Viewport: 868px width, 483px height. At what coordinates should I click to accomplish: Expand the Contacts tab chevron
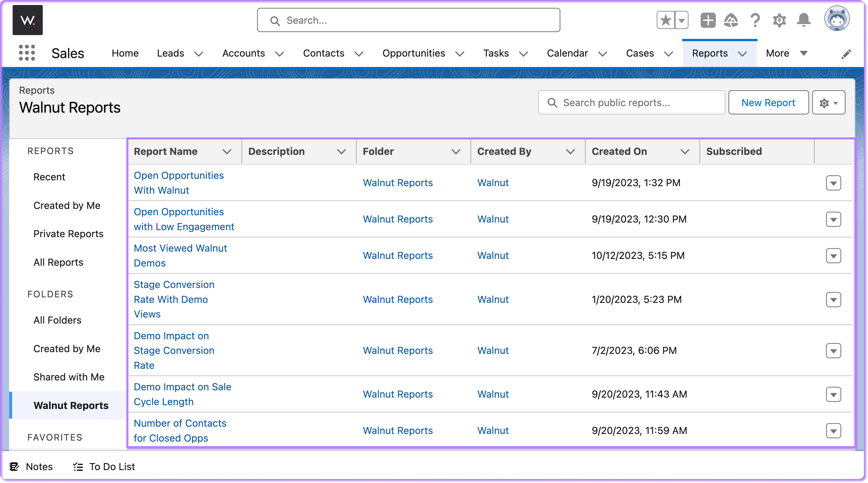(x=359, y=54)
